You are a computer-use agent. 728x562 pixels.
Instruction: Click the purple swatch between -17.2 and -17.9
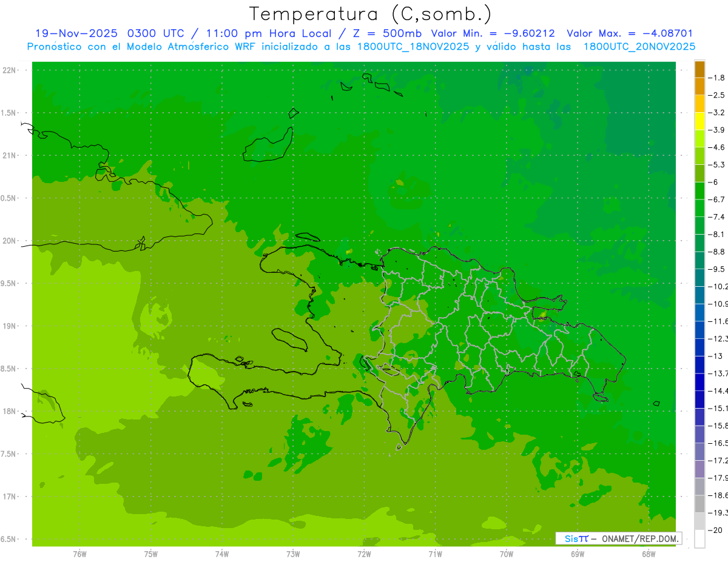tap(699, 469)
